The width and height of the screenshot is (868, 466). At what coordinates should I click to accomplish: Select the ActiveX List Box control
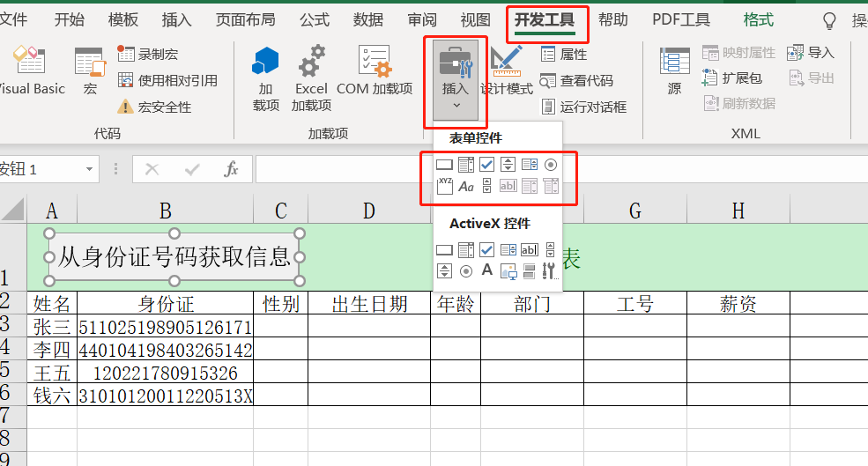pos(508,250)
